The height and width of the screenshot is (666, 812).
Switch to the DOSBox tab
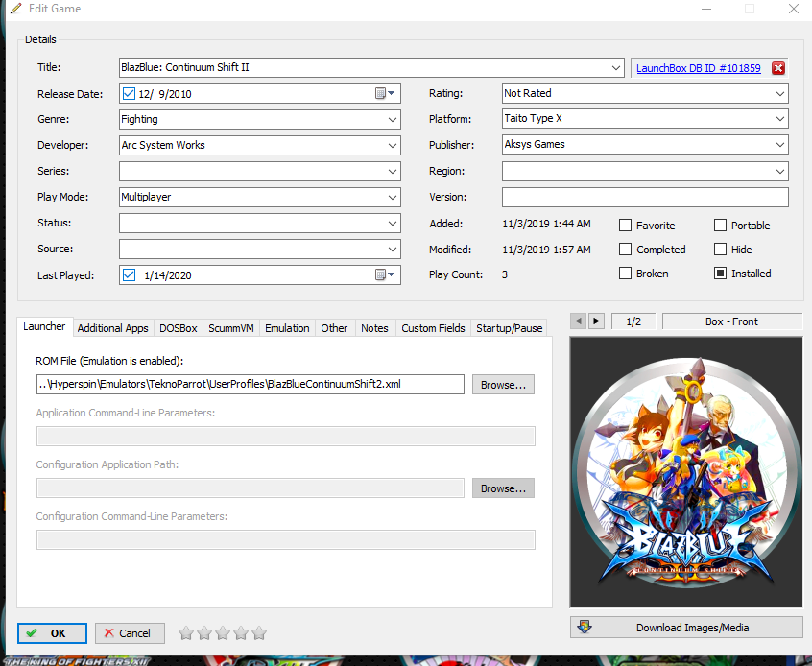[x=179, y=328]
